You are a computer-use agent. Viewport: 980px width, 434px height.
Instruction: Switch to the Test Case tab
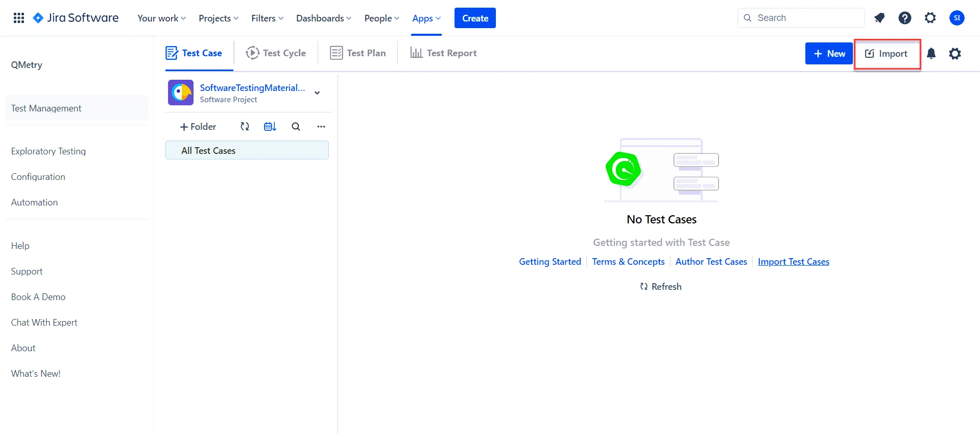click(194, 53)
